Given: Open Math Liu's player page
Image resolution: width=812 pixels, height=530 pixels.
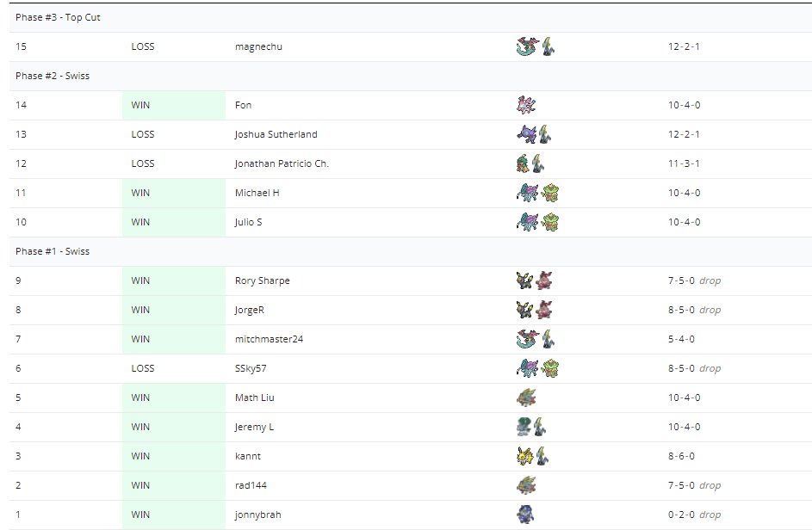Looking at the screenshot, I should coord(254,397).
